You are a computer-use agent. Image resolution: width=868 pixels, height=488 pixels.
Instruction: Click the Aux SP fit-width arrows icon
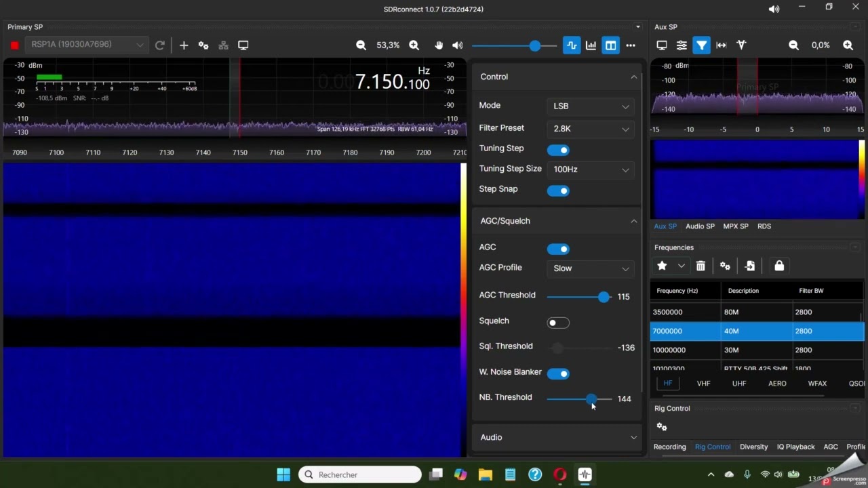click(x=722, y=45)
